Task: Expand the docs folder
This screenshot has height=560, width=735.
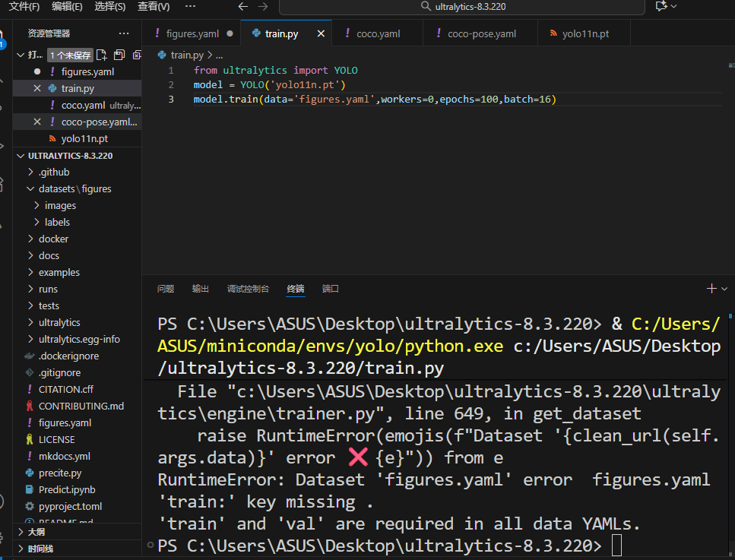Action: pyautogui.click(x=49, y=256)
